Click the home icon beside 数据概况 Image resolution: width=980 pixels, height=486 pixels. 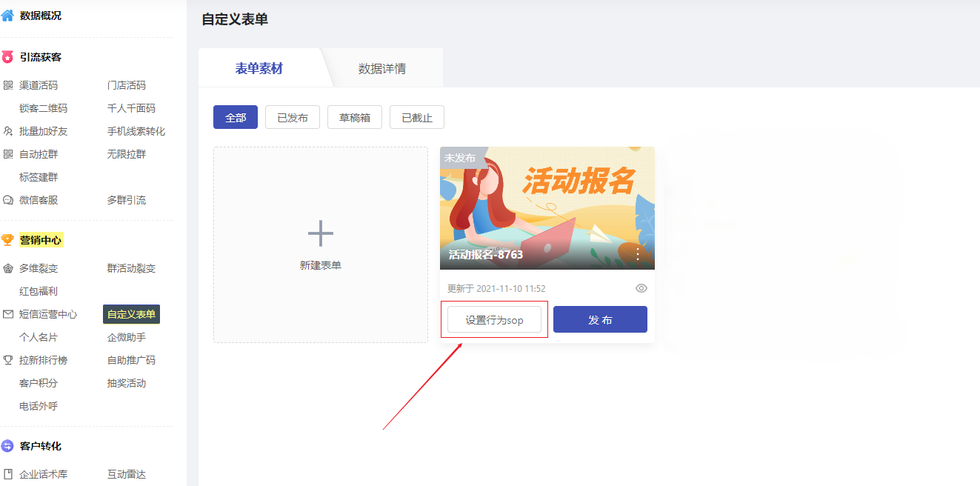point(7,16)
